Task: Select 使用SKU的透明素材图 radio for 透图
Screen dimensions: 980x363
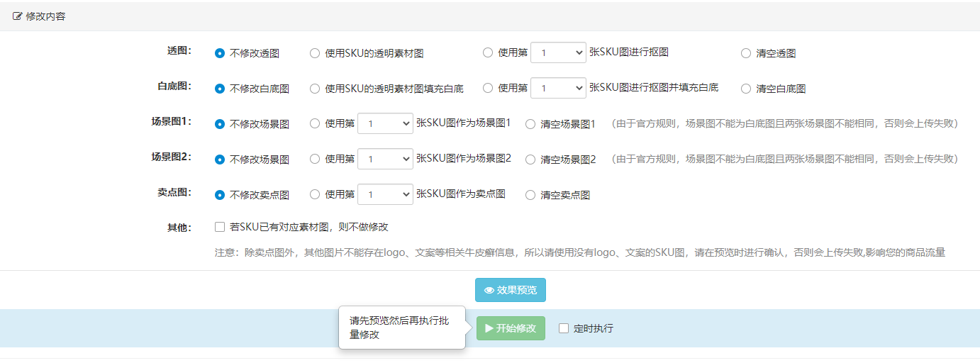Action: 315,53
